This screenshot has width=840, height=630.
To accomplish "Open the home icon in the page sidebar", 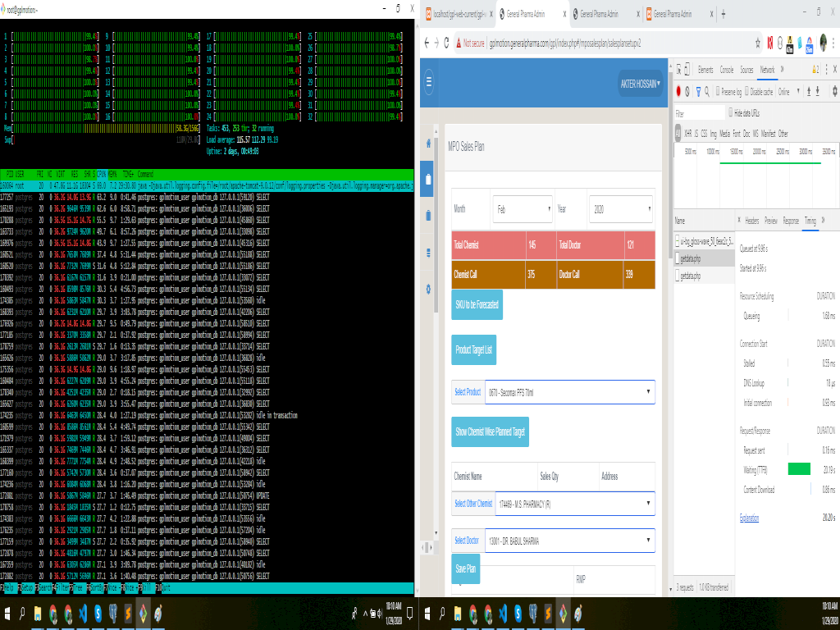I will 428,143.
